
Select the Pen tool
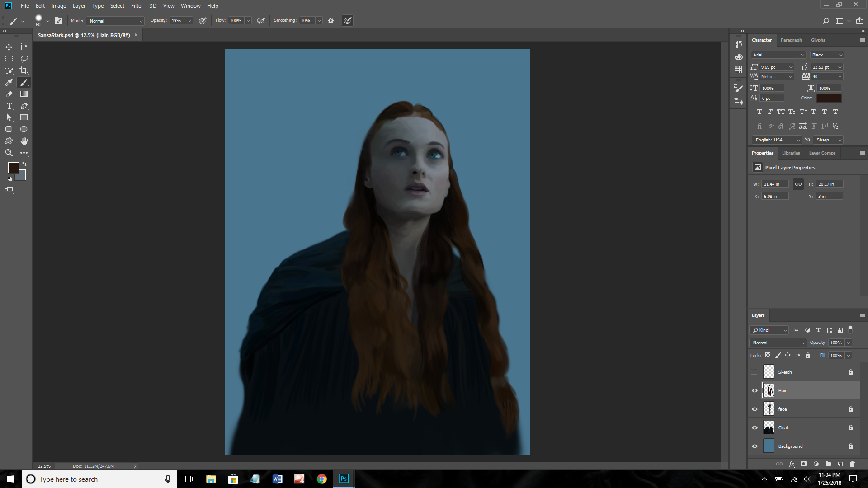pyautogui.click(x=24, y=106)
